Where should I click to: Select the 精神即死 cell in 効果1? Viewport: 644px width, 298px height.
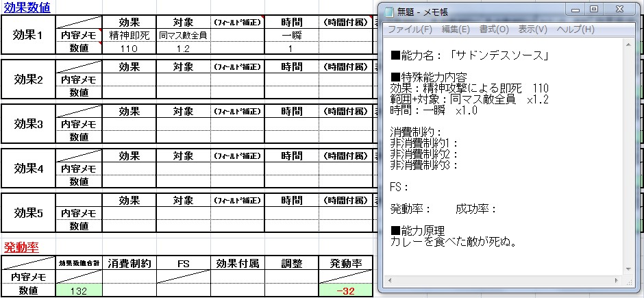(129, 35)
